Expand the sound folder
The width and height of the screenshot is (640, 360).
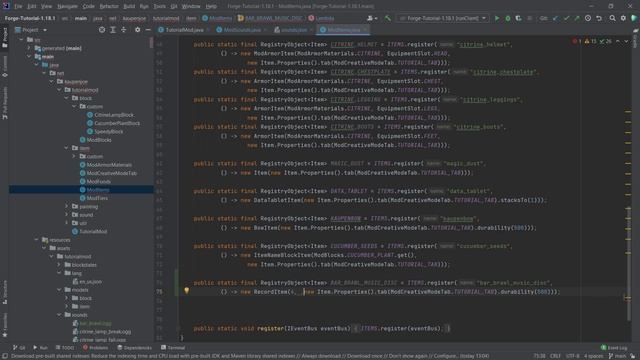coord(67,215)
